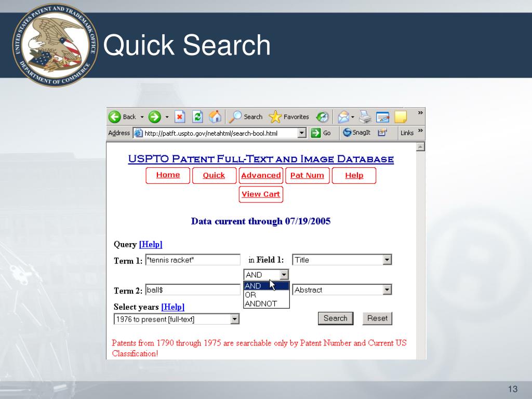Click the Refresh page icon

point(197,117)
